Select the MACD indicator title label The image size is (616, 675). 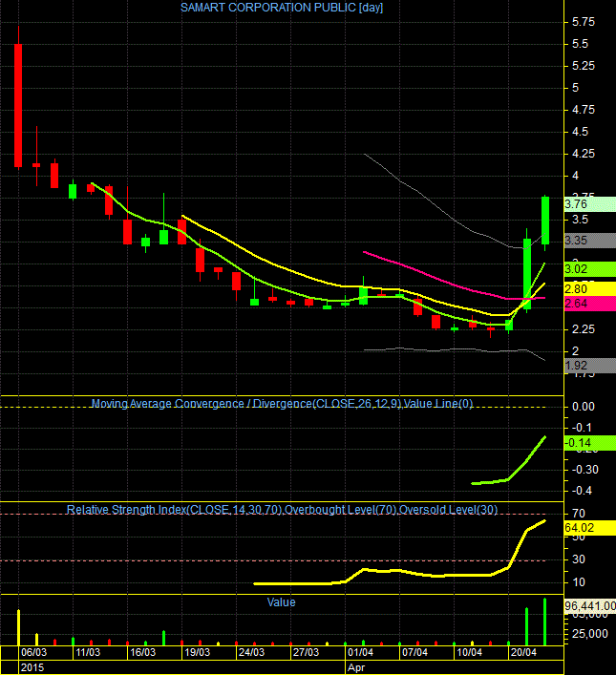282,404
